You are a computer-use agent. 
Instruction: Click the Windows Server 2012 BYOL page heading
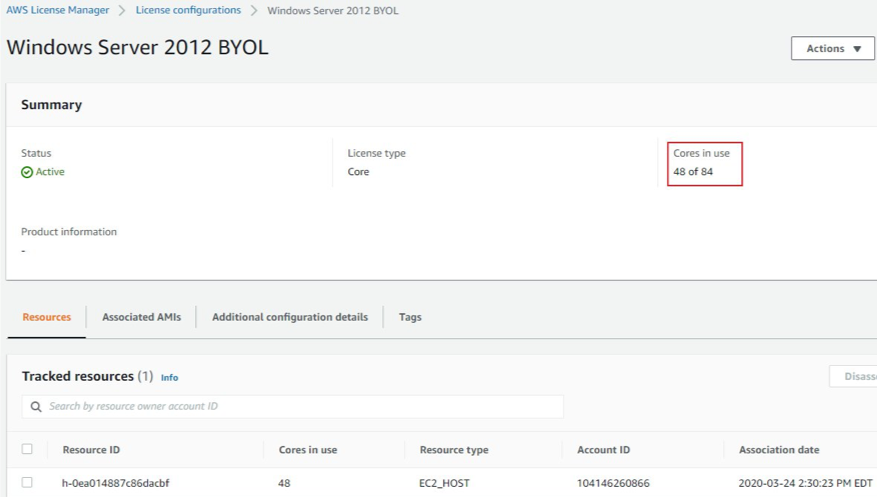click(x=138, y=48)
